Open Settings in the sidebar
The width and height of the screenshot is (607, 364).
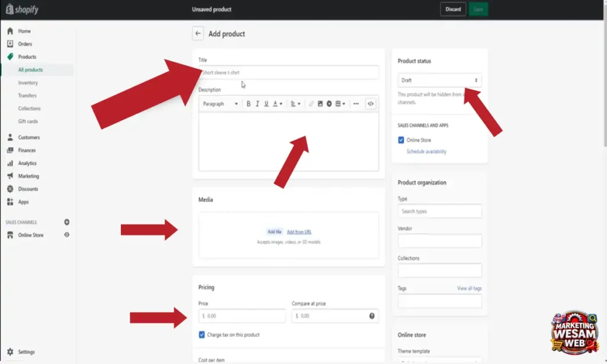tap(26, 352)
